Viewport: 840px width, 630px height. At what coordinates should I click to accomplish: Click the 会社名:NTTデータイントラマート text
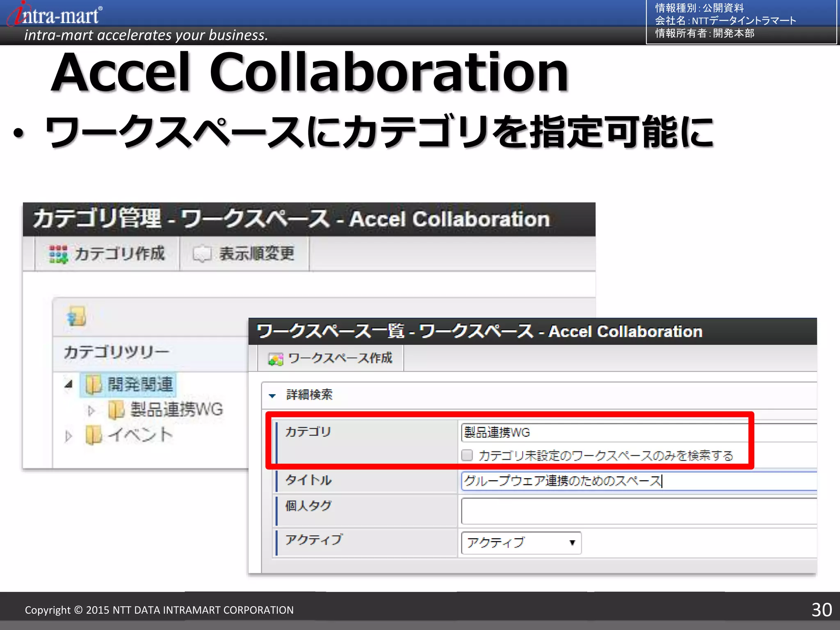pos(726,21)
